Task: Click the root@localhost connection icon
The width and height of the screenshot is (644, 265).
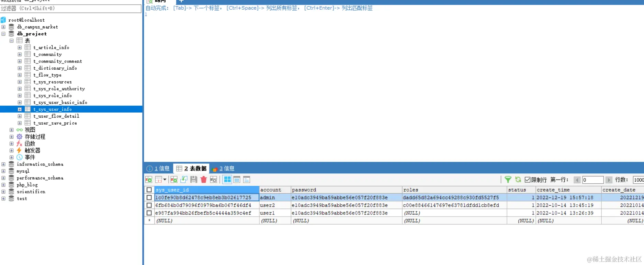Action: click(3, 20)
